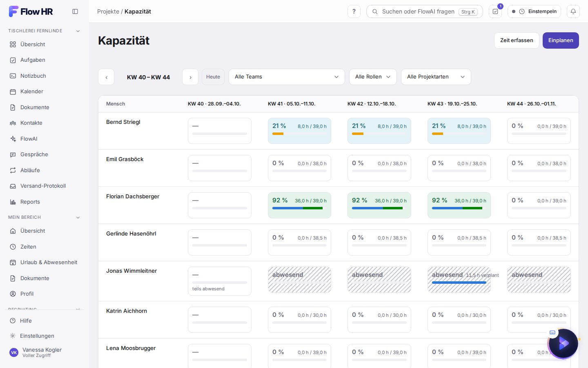Collapse the sidebar with the panel icon

tap(75, 11)
